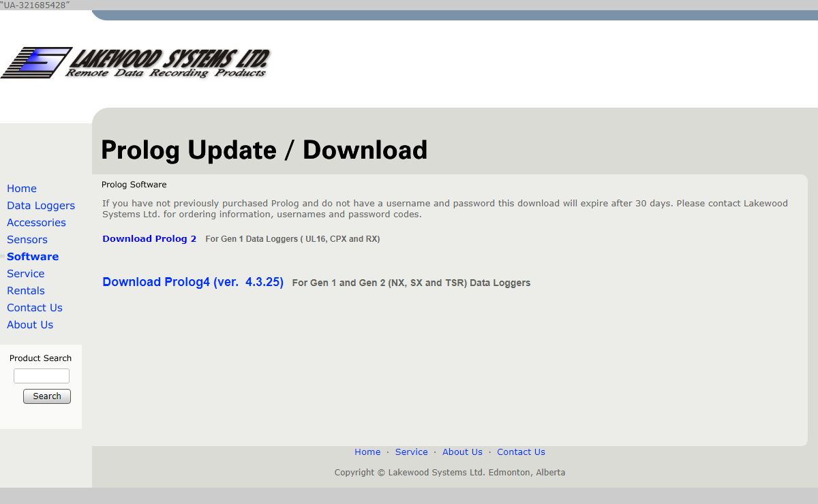This screenshot has width=818, height=504.
Task: Click the Lakewood Systems Ltd. logo
Action: click(x=136, y=63)
